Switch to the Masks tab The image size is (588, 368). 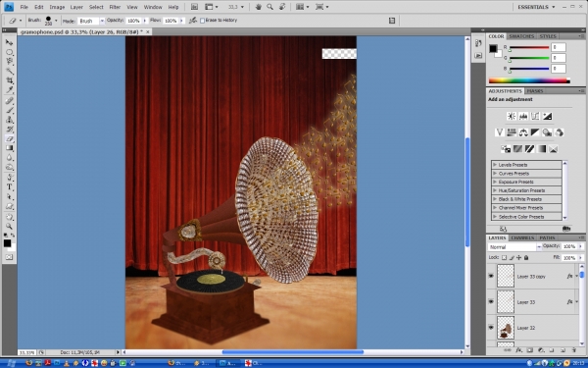click(x=535, y=91)
